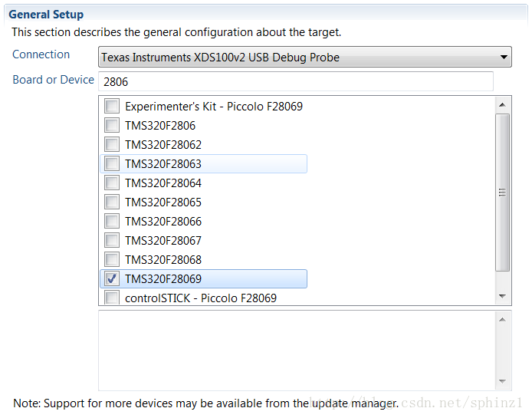The width and height of the screenshot is (532, 418).
Task: Click the General Setup section header
Action: tap(46, 15)
